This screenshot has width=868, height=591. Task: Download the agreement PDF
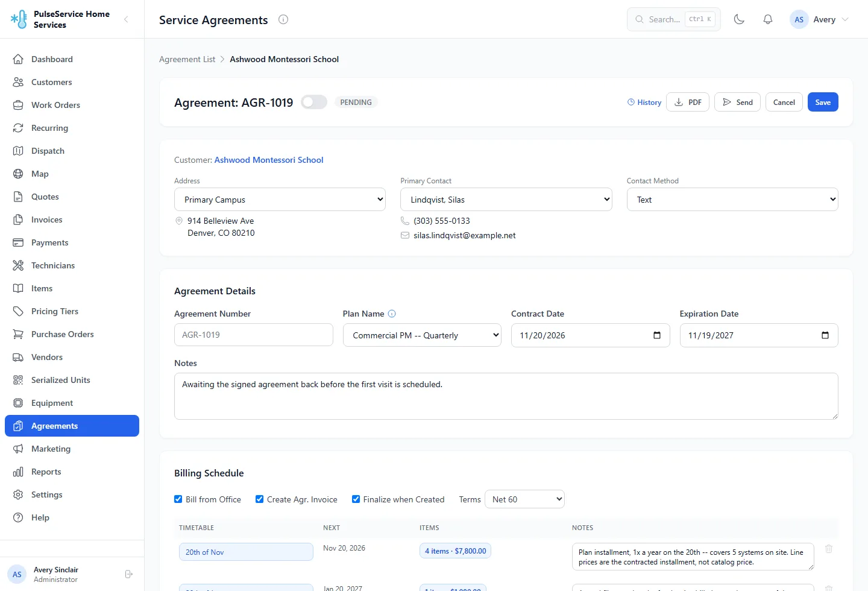(x=688, y=102)
